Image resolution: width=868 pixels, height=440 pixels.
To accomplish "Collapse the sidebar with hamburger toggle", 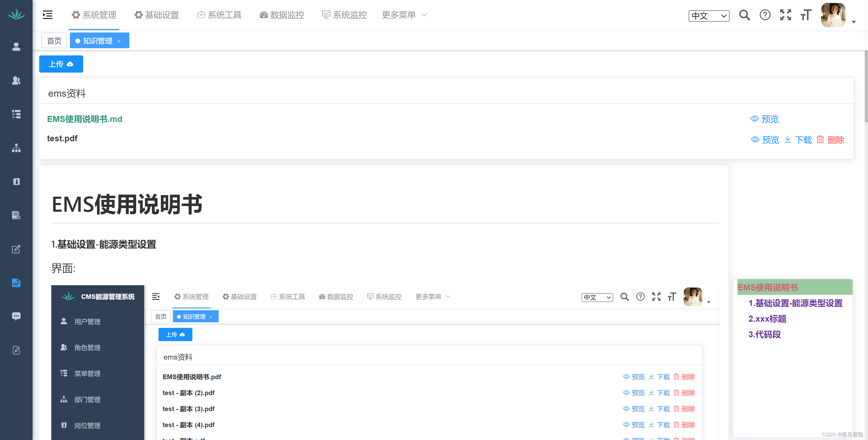I will (48, 15).
